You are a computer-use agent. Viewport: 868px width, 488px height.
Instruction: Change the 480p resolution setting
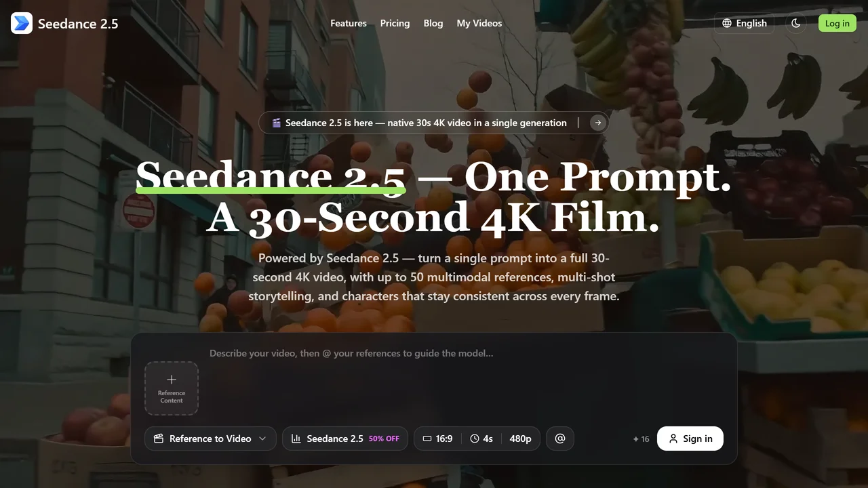520,439
